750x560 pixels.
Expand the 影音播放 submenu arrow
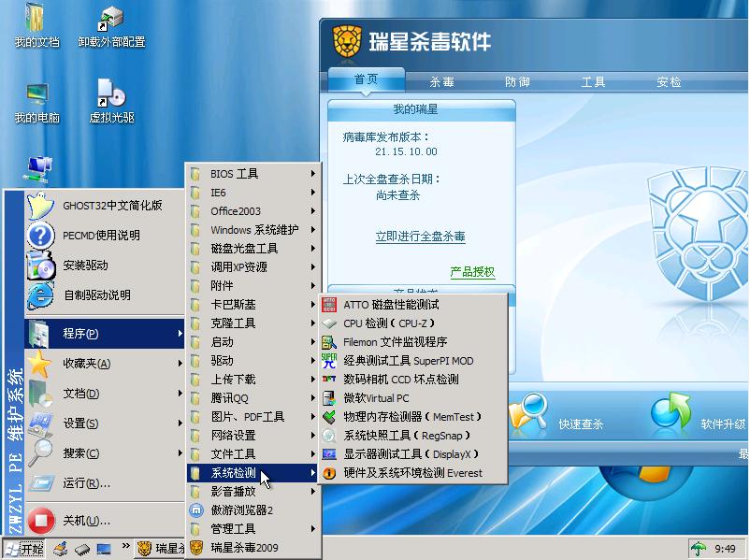(x=313, y=491)
